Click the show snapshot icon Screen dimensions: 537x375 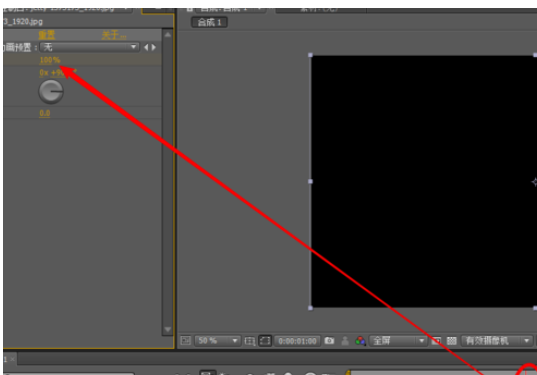pyautogui.click(x=345, y=341)
